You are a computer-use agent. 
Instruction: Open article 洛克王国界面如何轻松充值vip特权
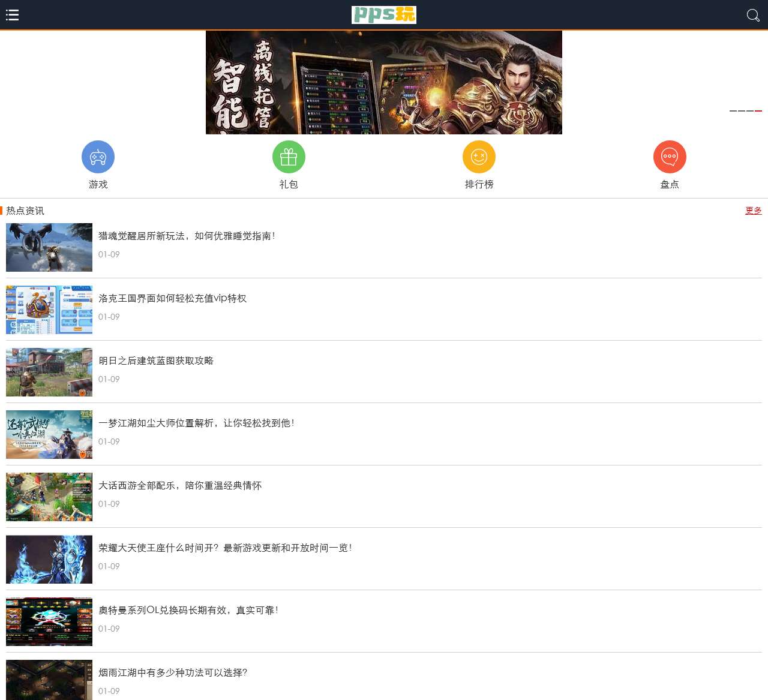(x=172, y=298)
